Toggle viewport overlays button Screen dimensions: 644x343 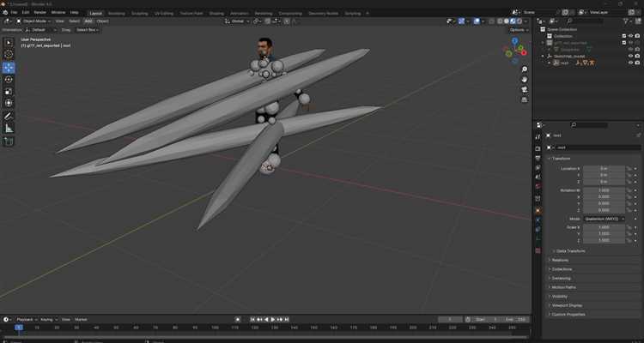point(477,21)
